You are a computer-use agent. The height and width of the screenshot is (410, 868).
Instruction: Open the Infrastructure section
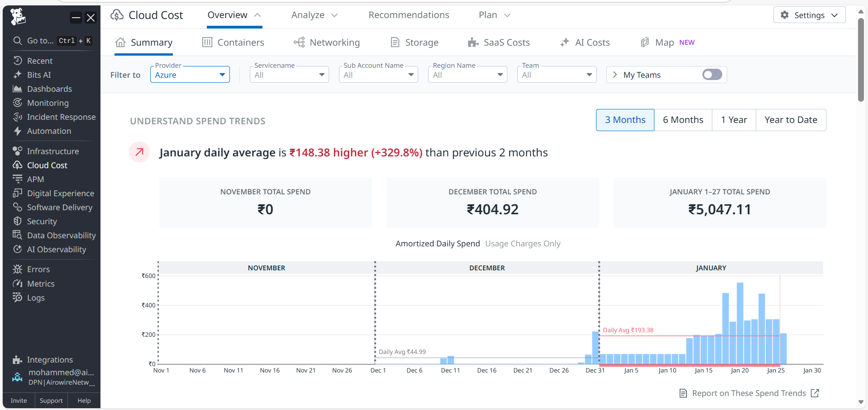(52, 151)
